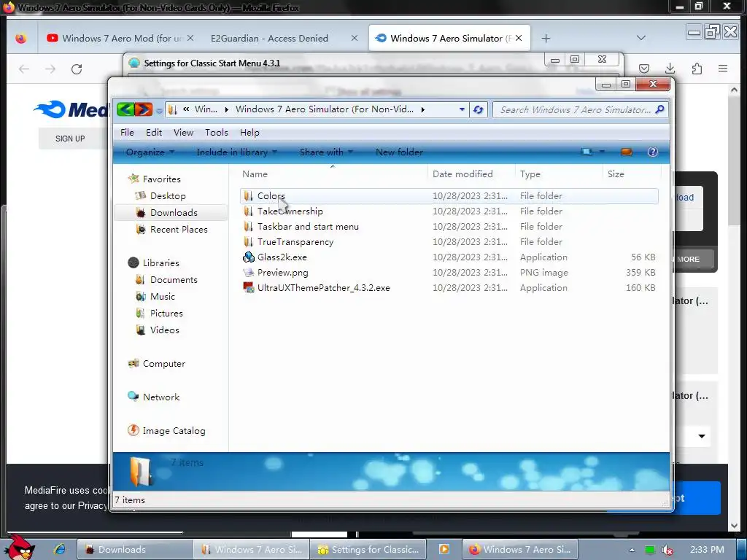The image size is (747, 560).
Task: Expand address bar history dropdown arrow
Action: click(462, 109)
